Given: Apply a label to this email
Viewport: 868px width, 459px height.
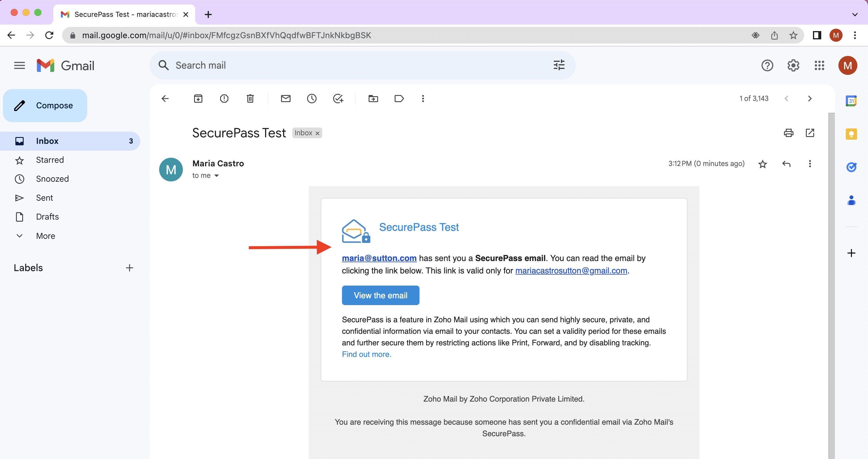Looking at the screenshot, I should [399, 99].
